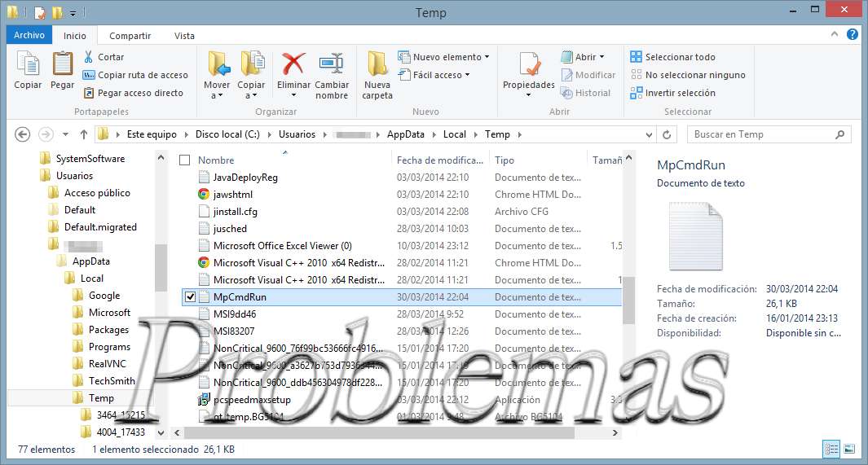The height and width of the screenshot is (465, 868).
Task: Sort by the Nombre column header
Action: (x=216, y=160)
